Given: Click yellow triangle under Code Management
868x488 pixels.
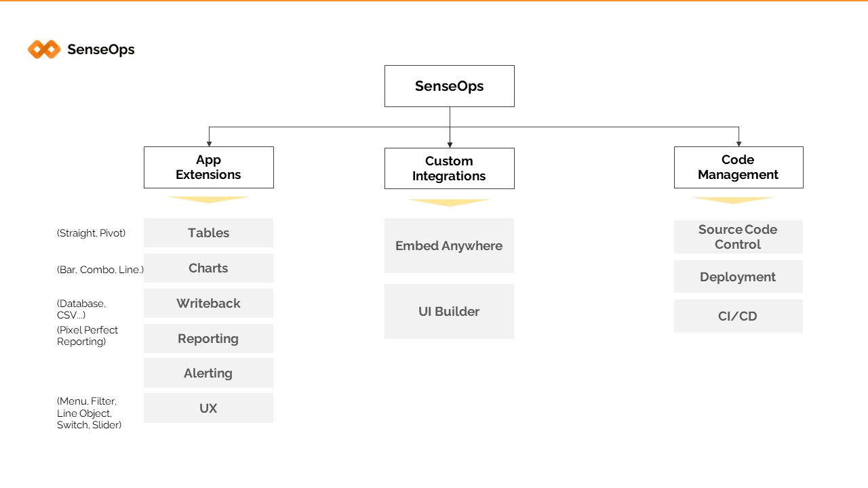Looking at the screenshot, I should (733, 200).
